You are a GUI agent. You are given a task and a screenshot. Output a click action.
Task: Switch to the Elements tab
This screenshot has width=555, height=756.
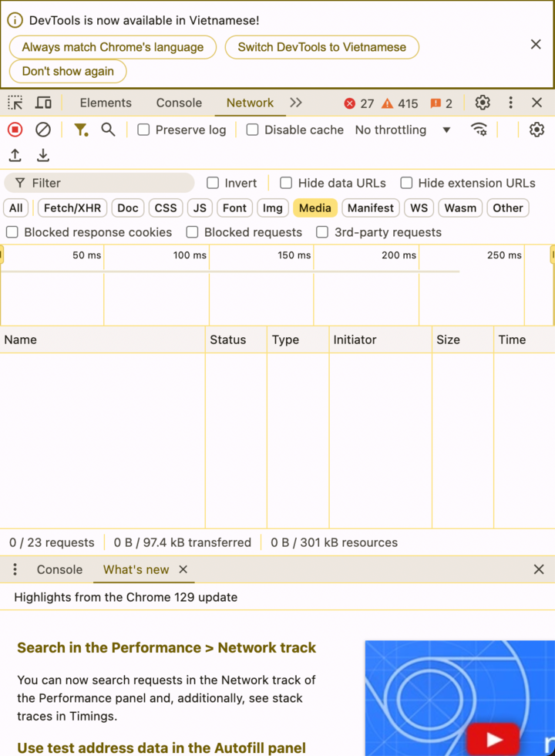click(106, 103)
